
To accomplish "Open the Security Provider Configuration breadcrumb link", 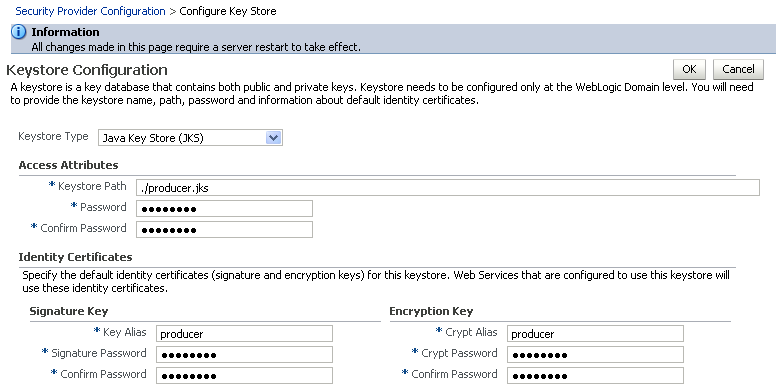I will tap(90, 11).
